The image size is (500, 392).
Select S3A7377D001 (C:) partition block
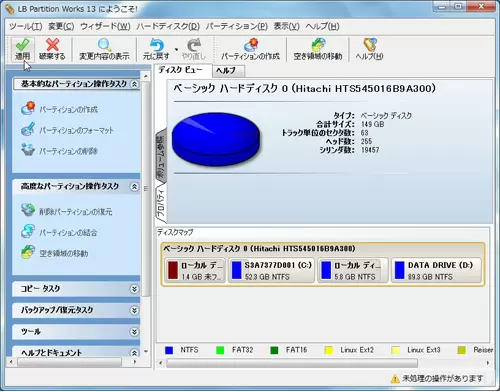271,270
